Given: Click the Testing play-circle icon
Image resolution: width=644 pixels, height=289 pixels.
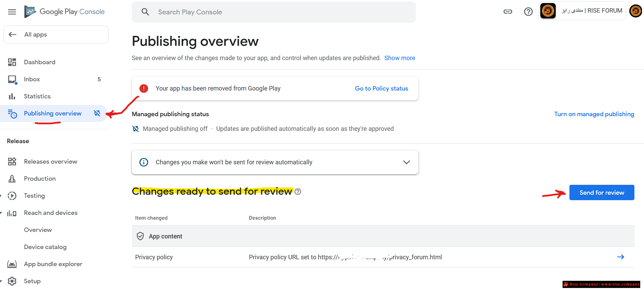Looking at the screenshot, I should (x=12, y=196).
